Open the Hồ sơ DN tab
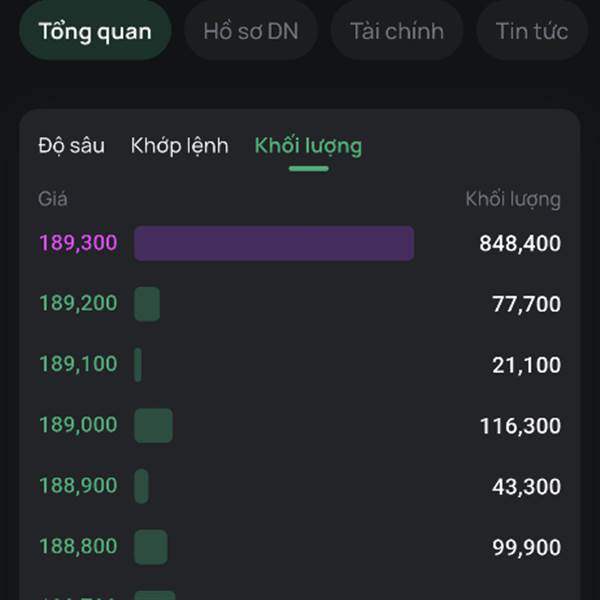The width and height of the screenshot is (600, 600). pyautogui.click(x=250, y=31)
